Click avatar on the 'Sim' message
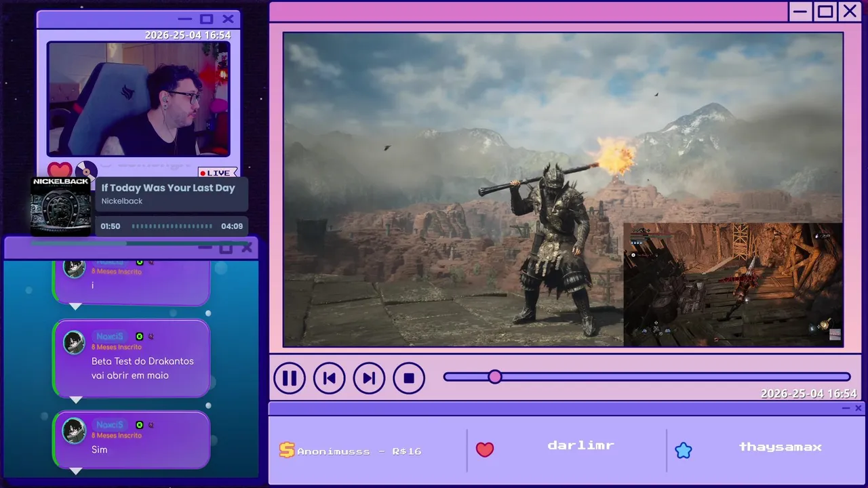Screen dimensions: 868x488 [74, 430]
